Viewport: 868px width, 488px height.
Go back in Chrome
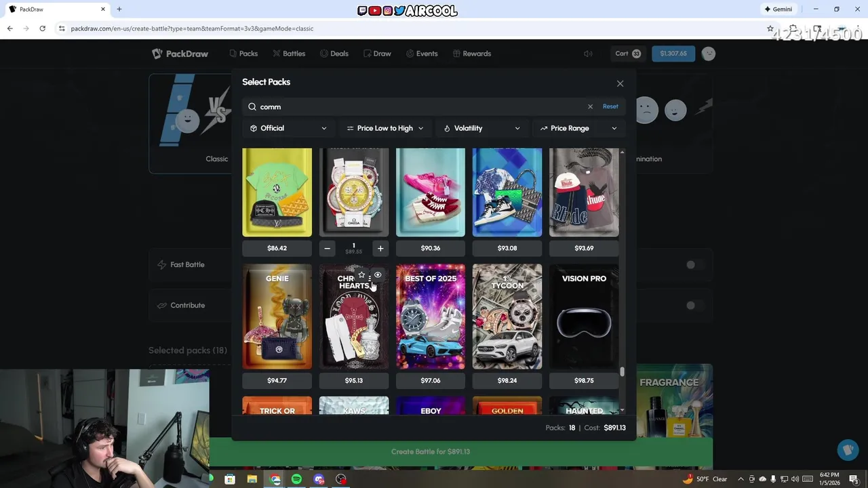click(9, 28)
